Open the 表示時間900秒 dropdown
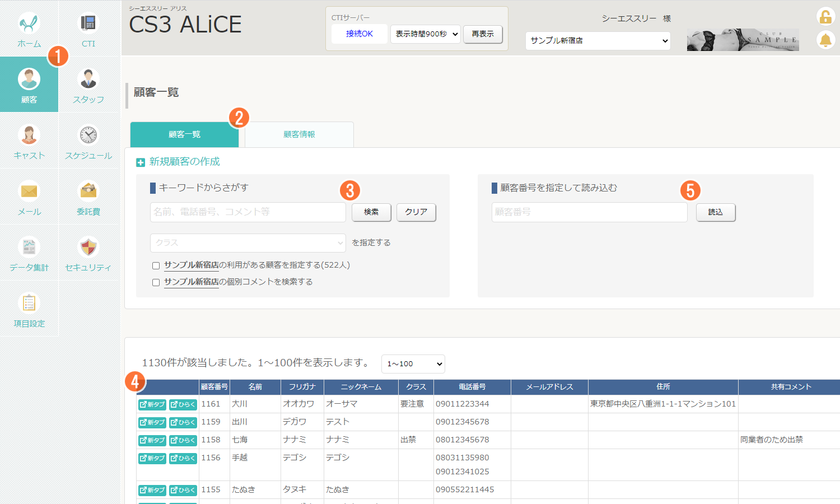 [x=426, y=34]
